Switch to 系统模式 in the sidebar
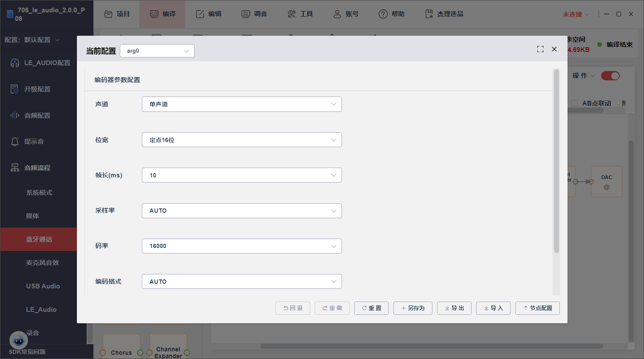The height and width of the screenshot is (359, 644). point(39,193)
